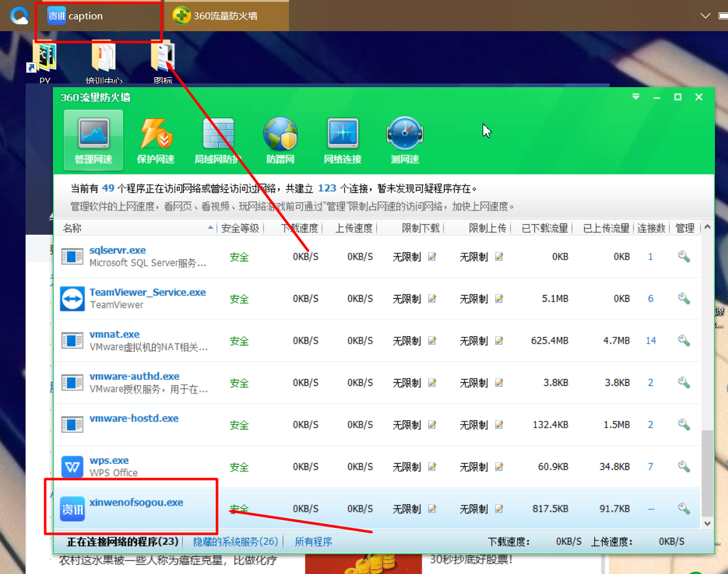
Task: Sort by 下载速度 column header
Action: click(x=300, y=228)
